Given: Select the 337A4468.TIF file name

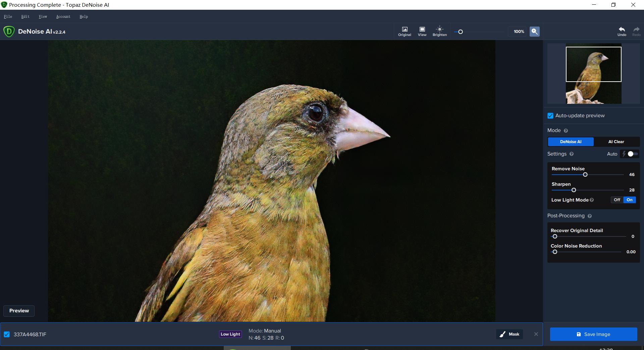Looking at the screenshot, I should [30, 334].
